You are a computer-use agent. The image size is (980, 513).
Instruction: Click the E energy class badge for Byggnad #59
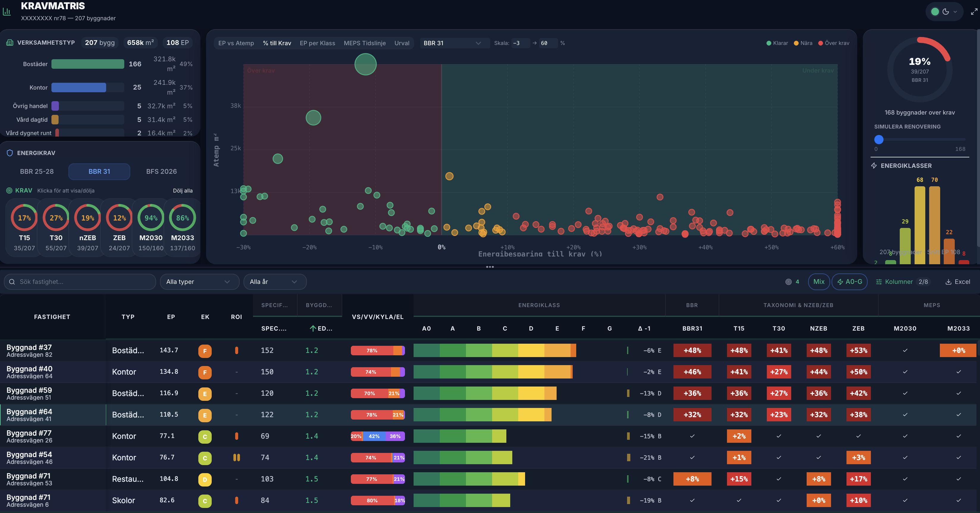click(x=205, y=394)
